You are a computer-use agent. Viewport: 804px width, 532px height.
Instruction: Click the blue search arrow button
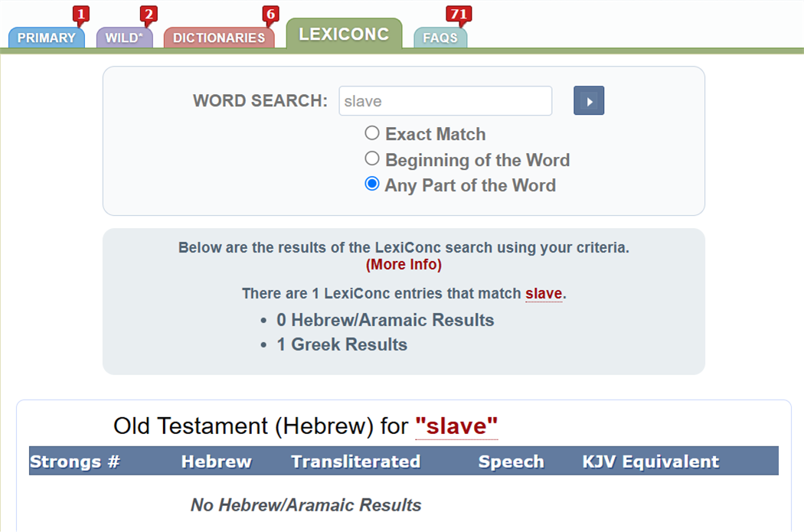pos(589,100)
